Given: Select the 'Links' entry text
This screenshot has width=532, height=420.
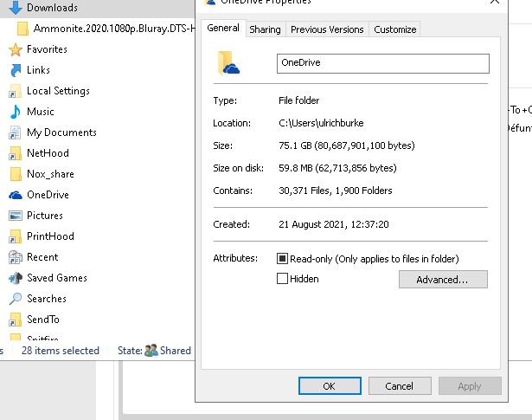Looking at the screenshot, I should click(38, 70).
